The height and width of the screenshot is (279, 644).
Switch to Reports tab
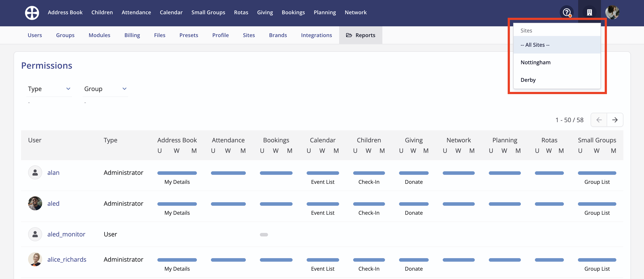[x=360, y=35]
